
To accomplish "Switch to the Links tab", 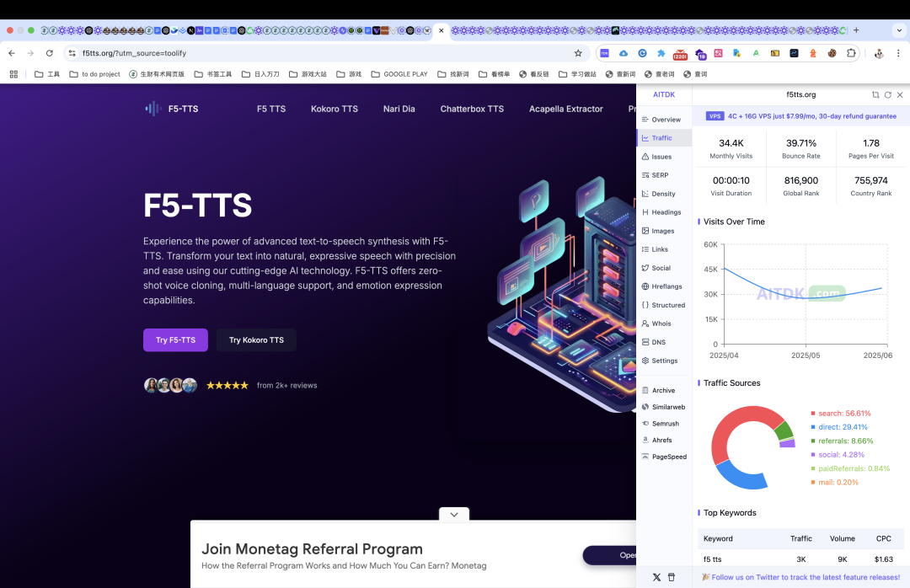I will pyautogui.click(x=664, y=249).
